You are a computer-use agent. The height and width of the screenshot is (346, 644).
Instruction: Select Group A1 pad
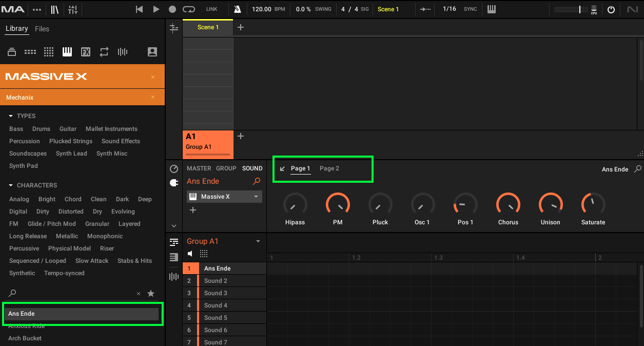[208, 144]
